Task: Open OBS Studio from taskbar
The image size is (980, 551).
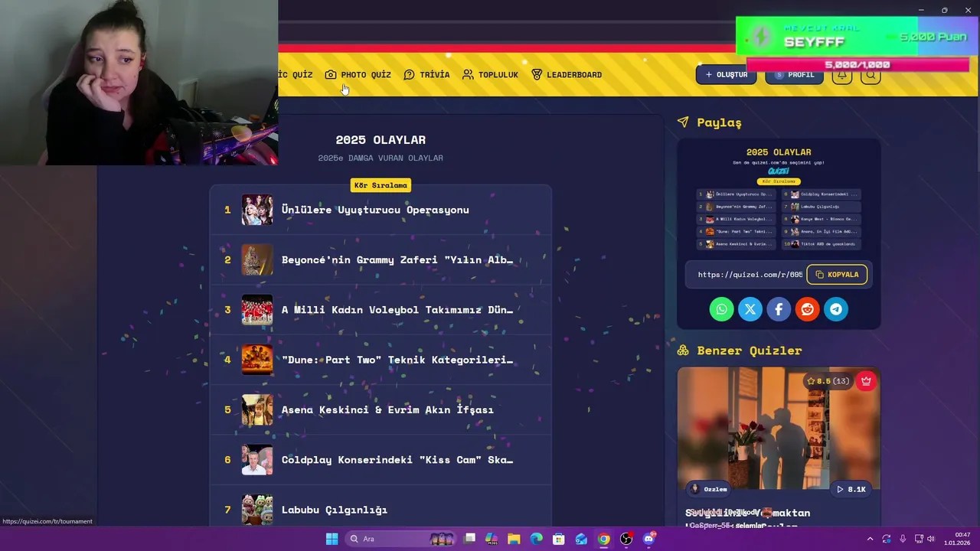Action: pos(626,539)
